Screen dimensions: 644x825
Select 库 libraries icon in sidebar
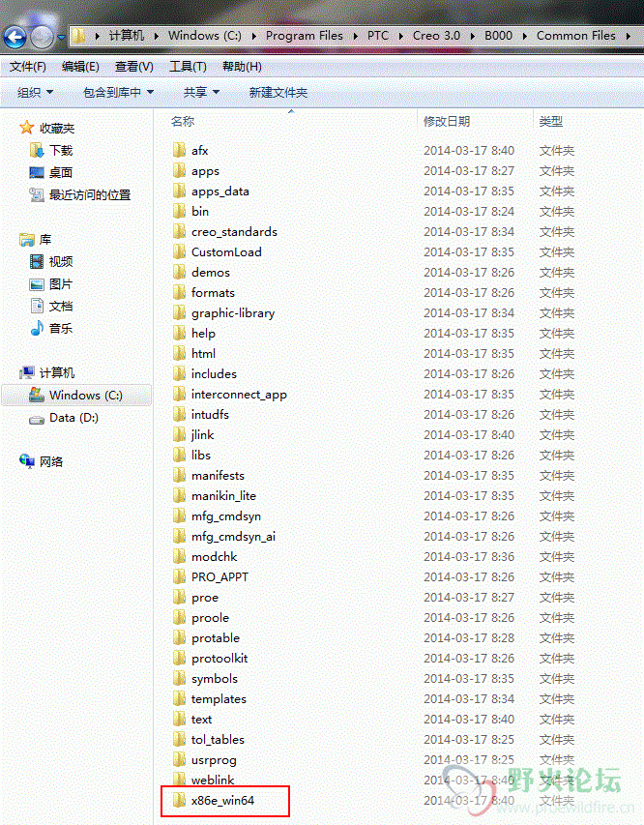[x=27, y=240]
